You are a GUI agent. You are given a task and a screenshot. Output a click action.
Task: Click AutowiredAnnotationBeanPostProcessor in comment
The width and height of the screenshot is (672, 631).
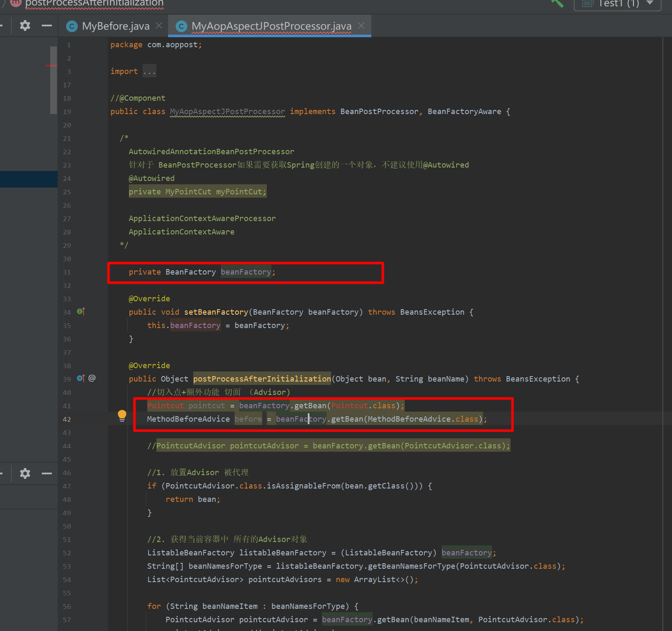click(211, 152)
